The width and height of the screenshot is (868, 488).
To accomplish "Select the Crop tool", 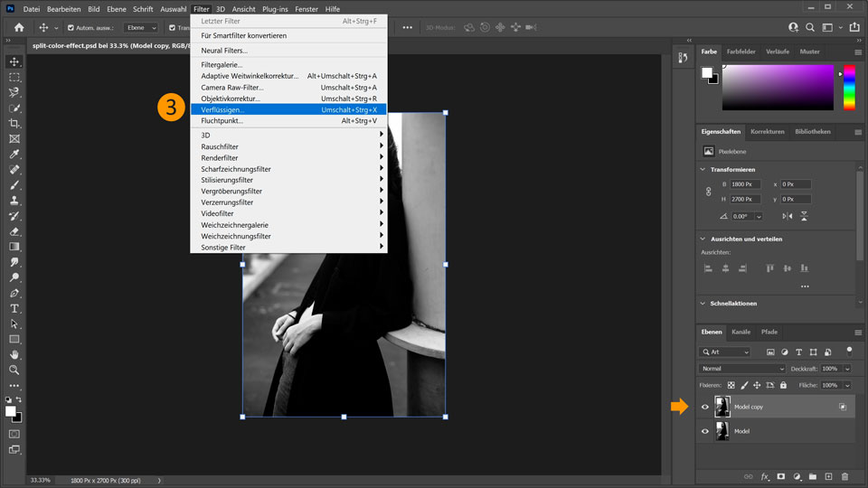I will (14, 124).
